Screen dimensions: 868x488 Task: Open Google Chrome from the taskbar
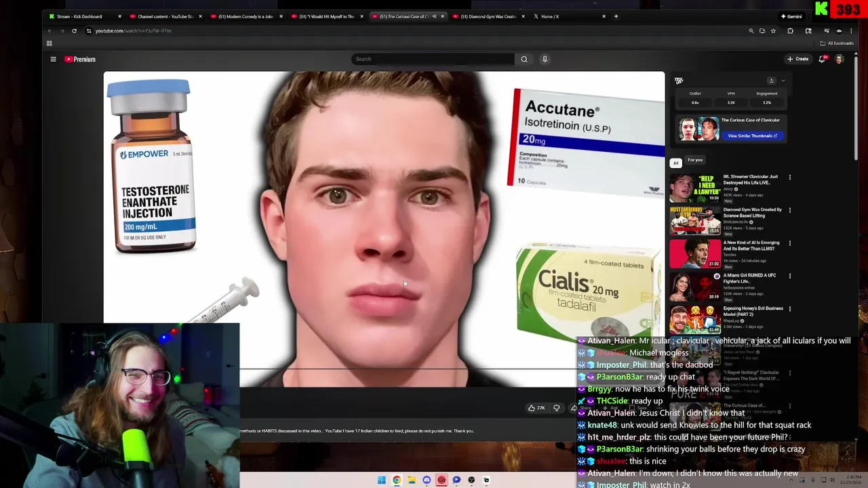(x=397, y=480)
